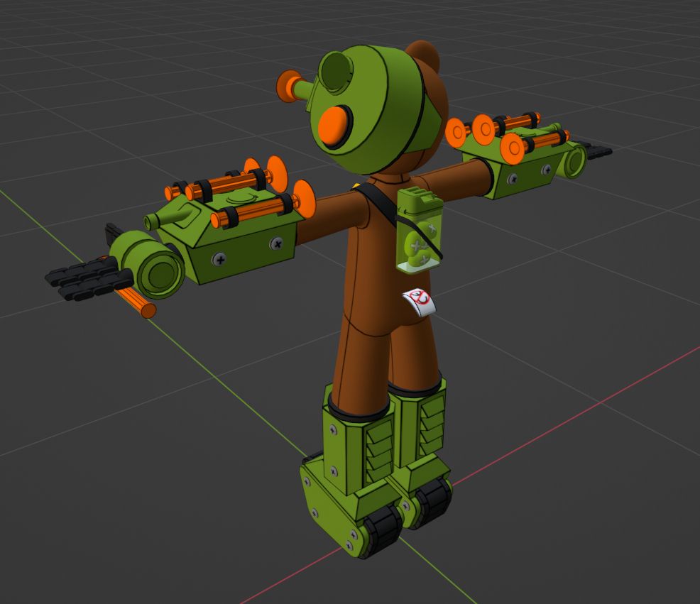This screenshot has width=700, height=604.
Task: Click the green wrist cylinder on the far arm
Action: (x=574, y=160)
